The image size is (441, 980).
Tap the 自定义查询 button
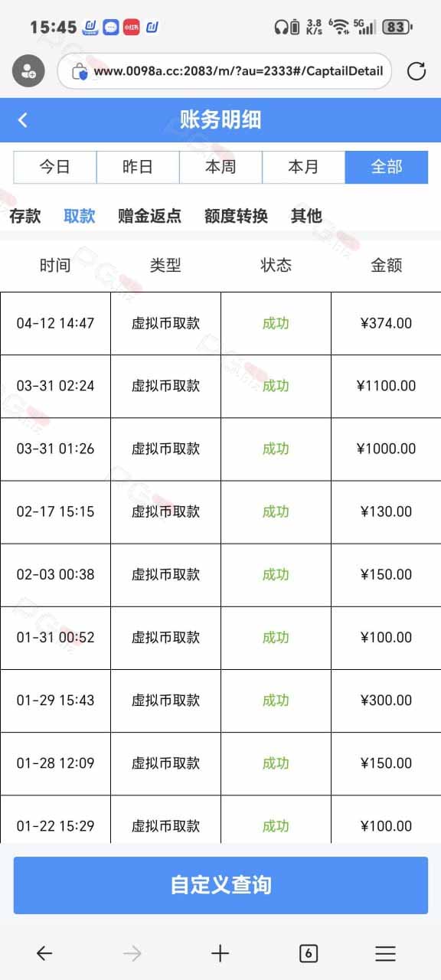coord(220,885)
